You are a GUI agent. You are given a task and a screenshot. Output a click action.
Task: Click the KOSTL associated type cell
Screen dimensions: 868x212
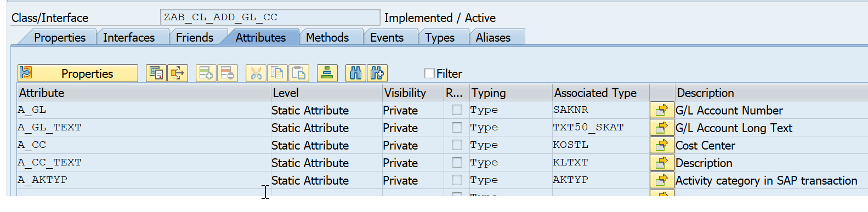(x=601, y=145)
